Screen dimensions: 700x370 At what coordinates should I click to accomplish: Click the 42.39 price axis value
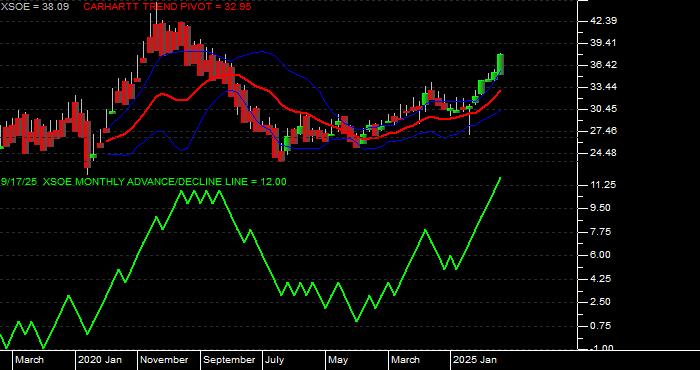[604, 21]
